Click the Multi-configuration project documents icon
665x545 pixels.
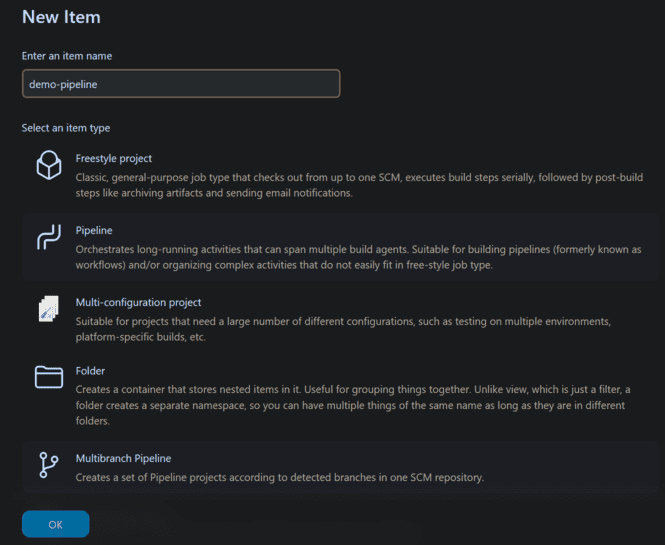pyautogui.click(x=49, y=310)
